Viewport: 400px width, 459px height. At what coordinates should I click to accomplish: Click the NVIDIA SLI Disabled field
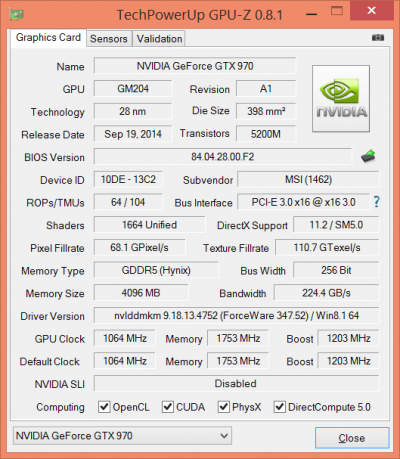(x=236, y=383)
